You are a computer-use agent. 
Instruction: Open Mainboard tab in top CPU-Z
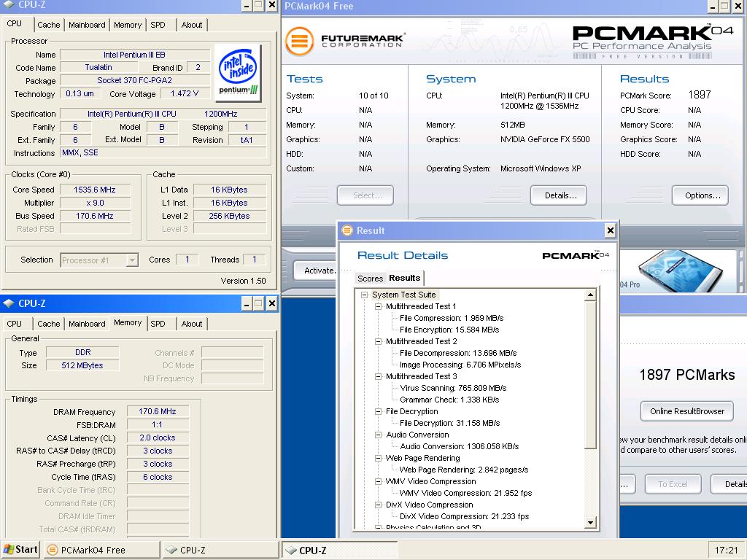(x=87, y=25)
